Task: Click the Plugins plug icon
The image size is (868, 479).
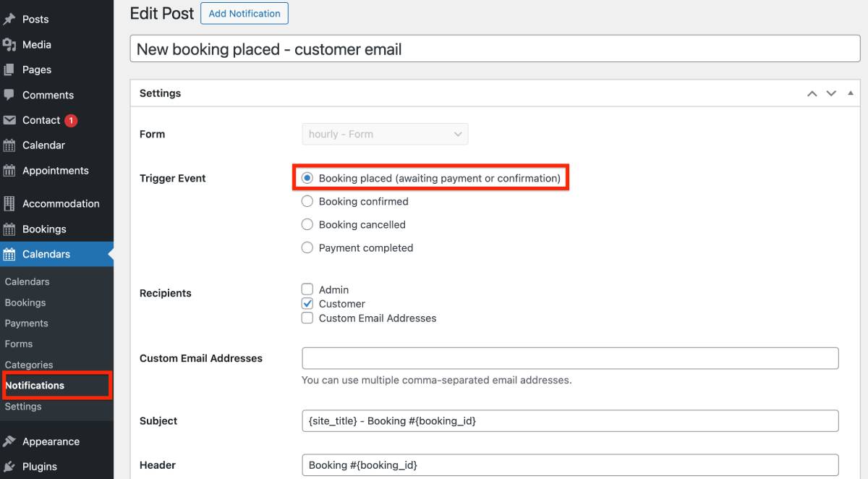Action: tap(9, 467)
